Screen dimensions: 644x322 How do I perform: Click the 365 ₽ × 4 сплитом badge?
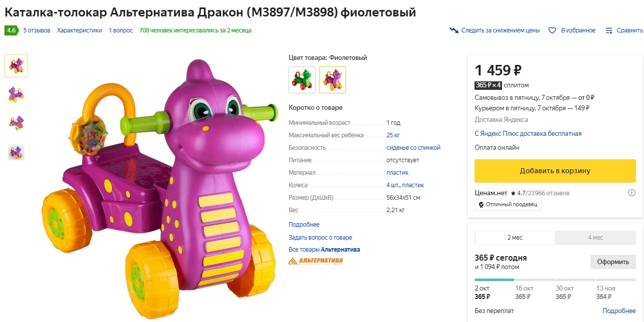[488, 85]
